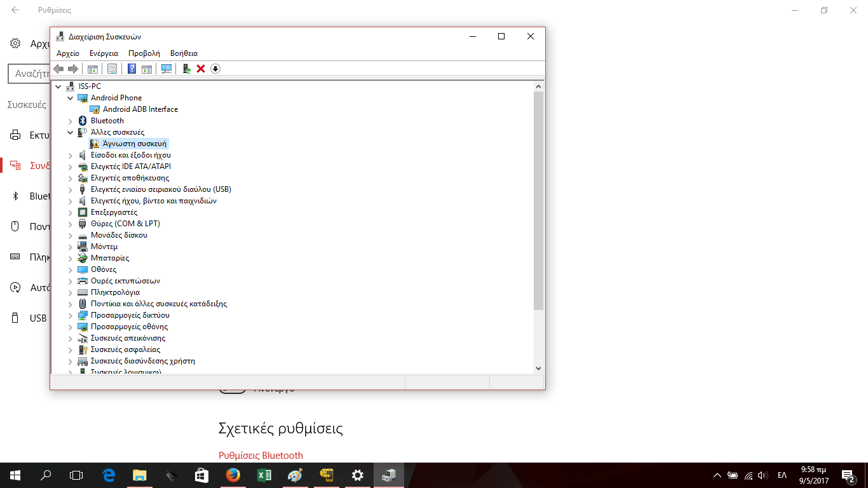Open the Ρυθμίσεις Bluetooth link

pyautogui.click(x=261, y=455)
